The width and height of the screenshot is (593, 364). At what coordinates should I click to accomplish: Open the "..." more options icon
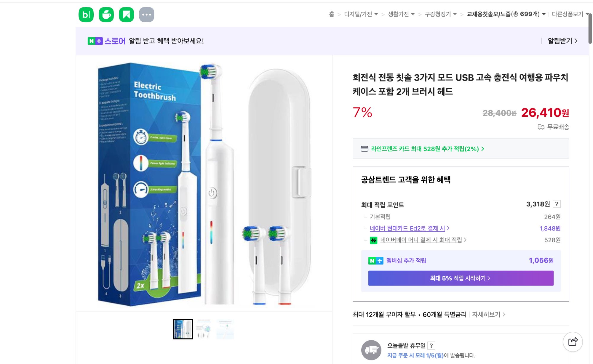[x=147, y=14]
